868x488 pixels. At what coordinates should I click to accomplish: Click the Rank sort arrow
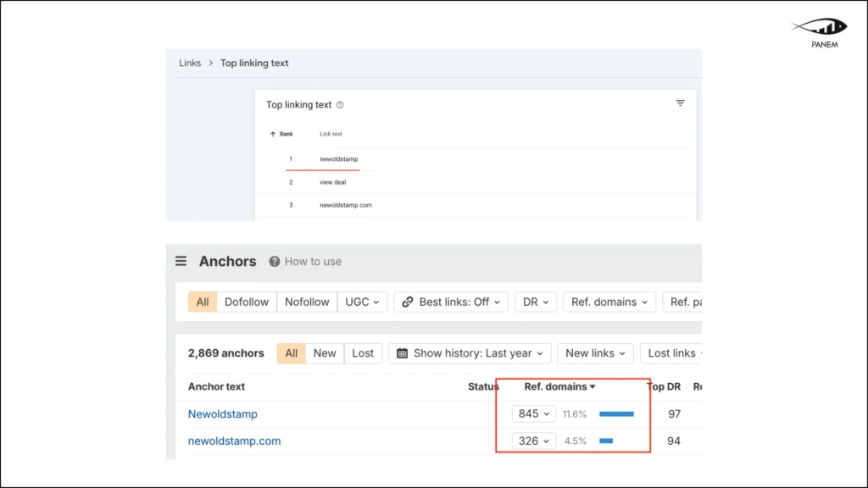pyautogui.click(x=272, y=134)
